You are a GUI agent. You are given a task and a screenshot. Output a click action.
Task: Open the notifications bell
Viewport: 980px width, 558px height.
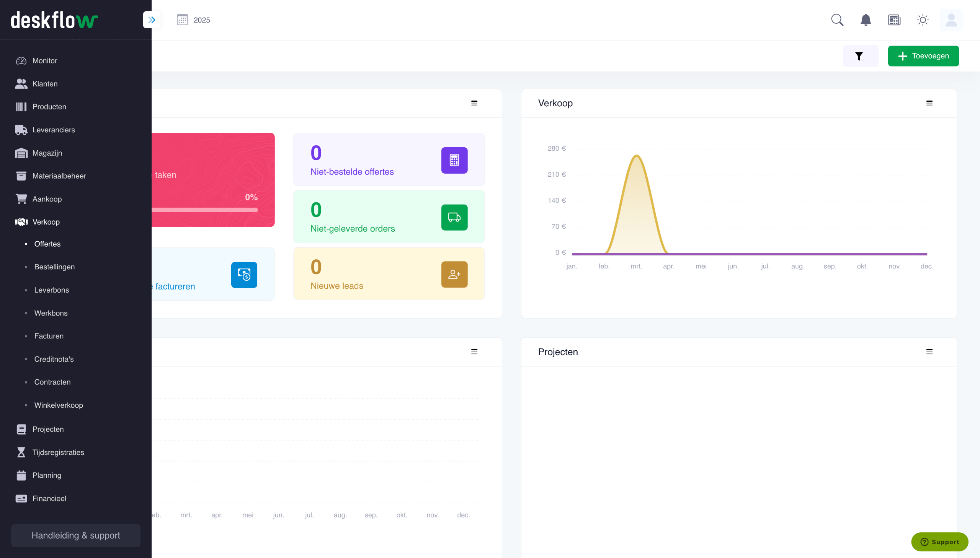click(866, 20)
